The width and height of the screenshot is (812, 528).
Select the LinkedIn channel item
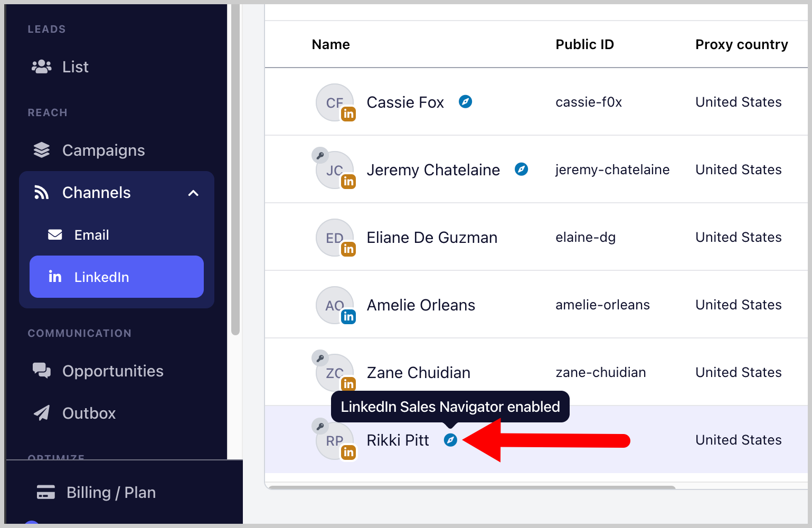[117, 277]
